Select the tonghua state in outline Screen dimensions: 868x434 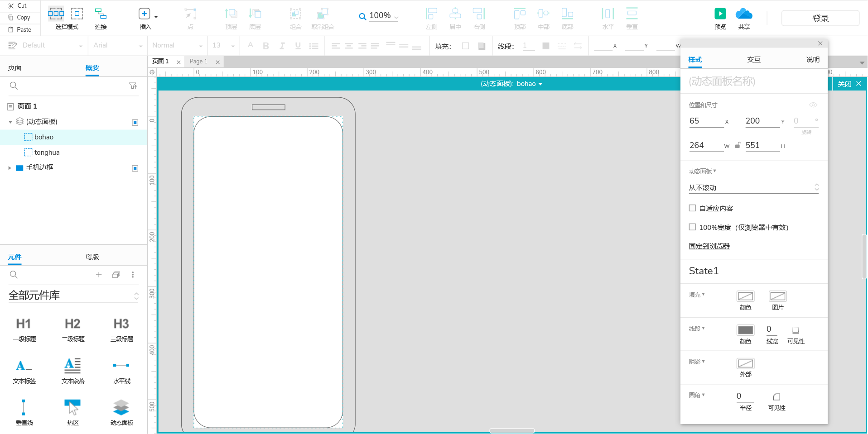pyautogui.click(x=47, y=153)
